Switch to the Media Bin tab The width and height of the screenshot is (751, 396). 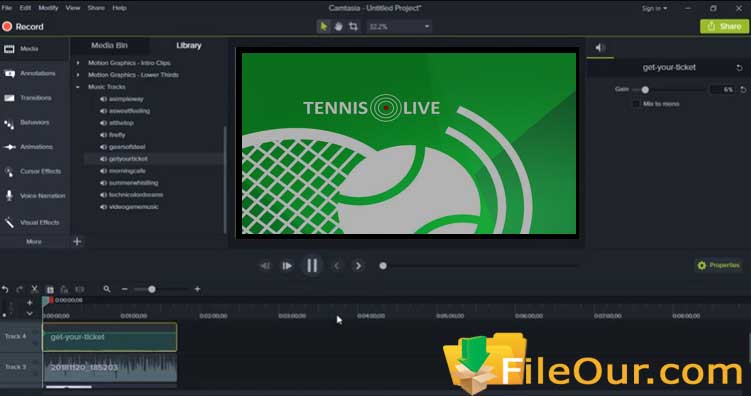(x=109, y=45)
